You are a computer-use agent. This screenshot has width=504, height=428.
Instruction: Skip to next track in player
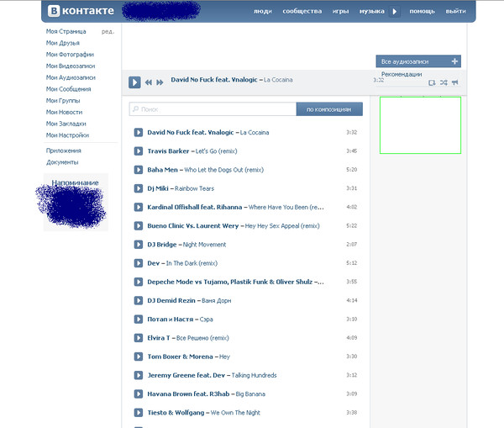[x=160, y=82]
